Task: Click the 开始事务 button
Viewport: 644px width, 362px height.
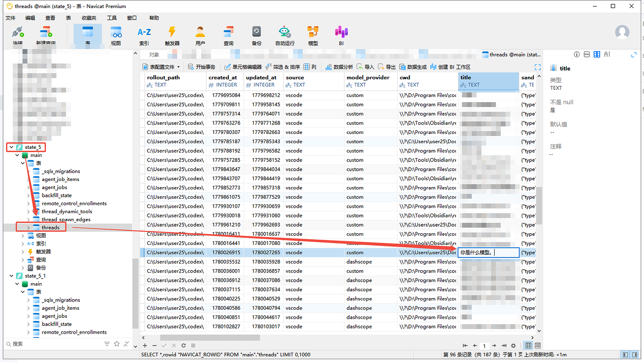Action: point(202,67)
